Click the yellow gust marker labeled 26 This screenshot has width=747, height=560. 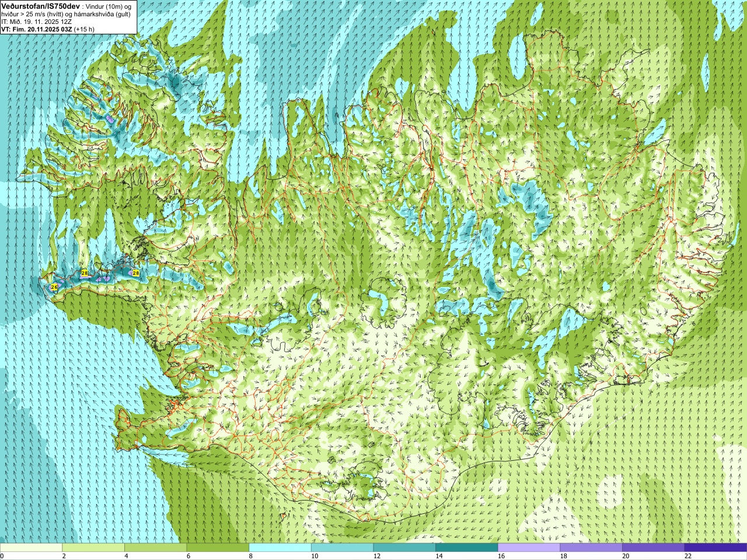coord(54,287)
